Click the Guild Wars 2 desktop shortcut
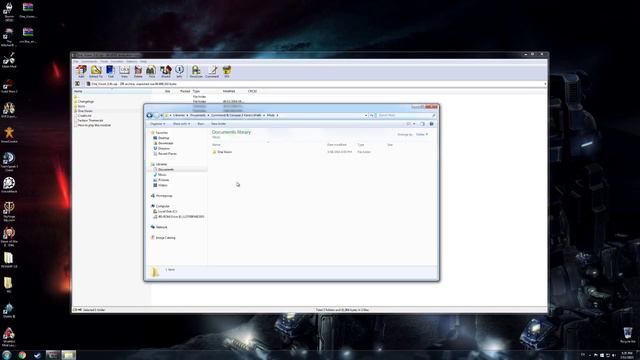 pos(9,86)
